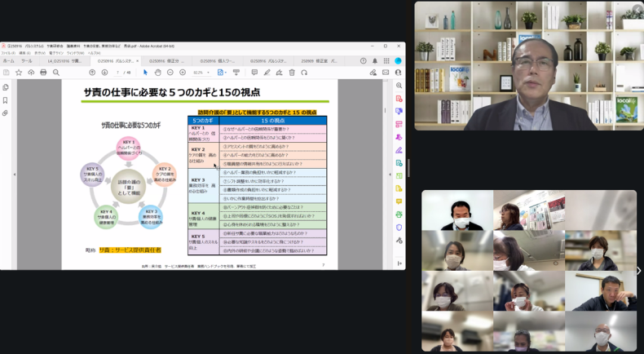The width and height of the screenshot is (644, 354).
Task: Expand the page fit options dropdown
Action: pyautogui.click(x=227, y=72)
